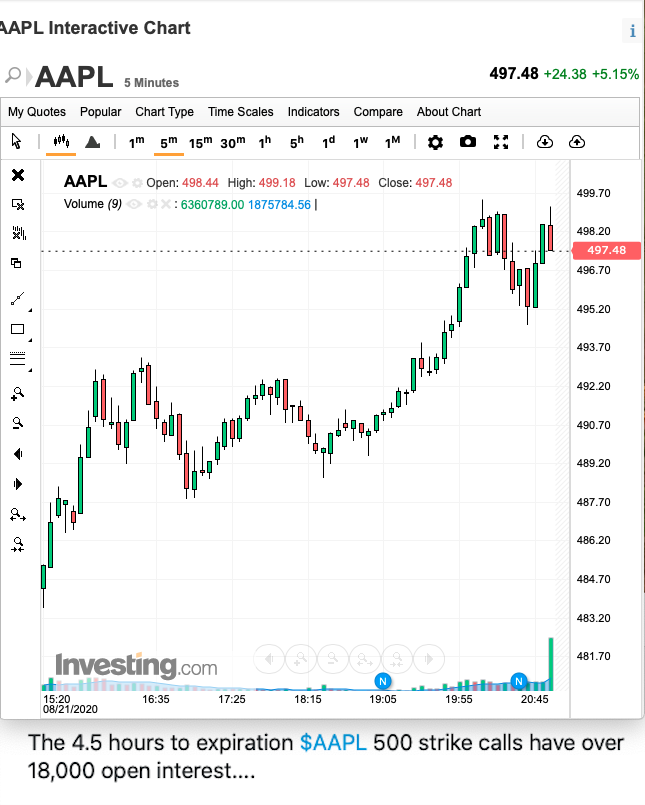Select the rectangle shape tool
This screenshot has width=645, height=805.
tap(17, 329)
